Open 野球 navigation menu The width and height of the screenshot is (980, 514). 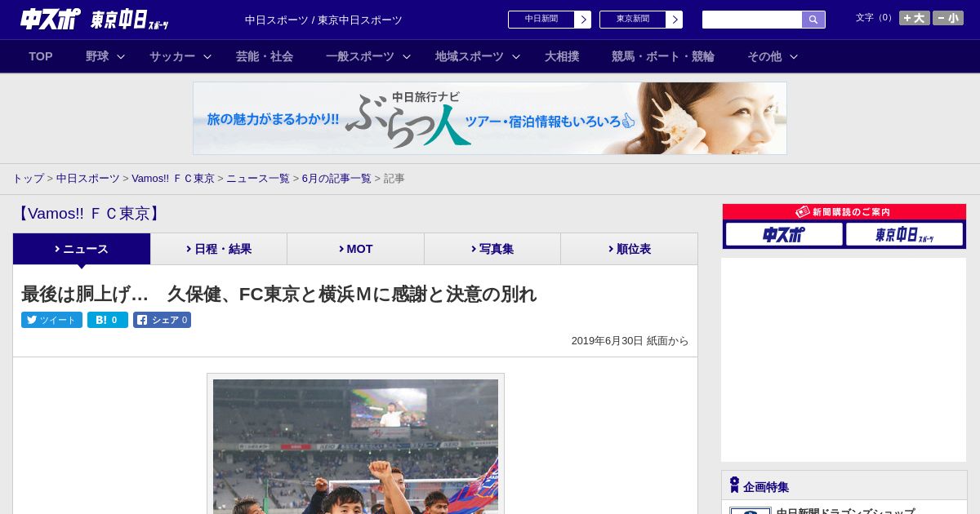coord(97,56)
